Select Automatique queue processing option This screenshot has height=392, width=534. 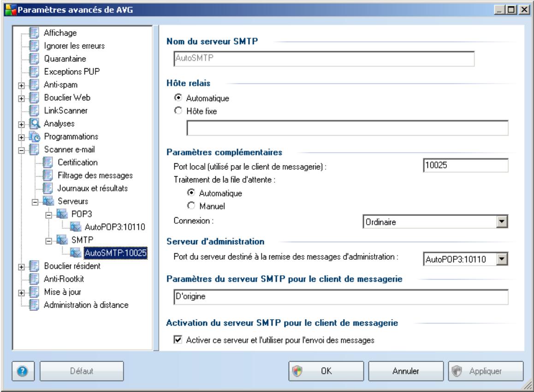[191, 193]
